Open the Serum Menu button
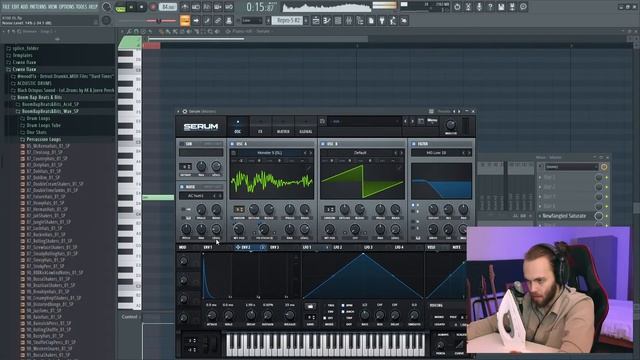The image size is (640, 360). 432,121
